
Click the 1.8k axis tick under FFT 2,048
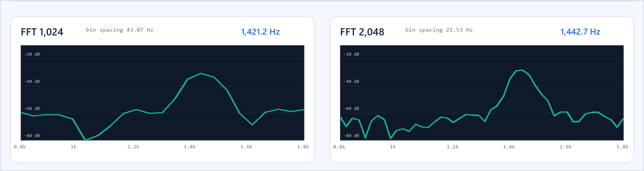[623, 147]
